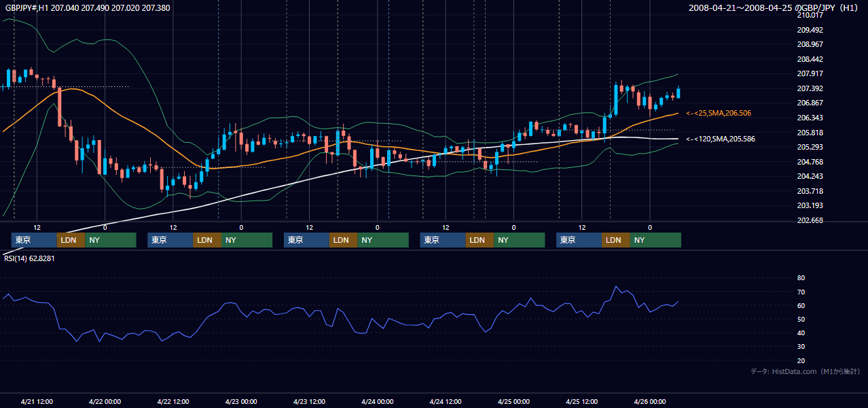Screen dimensions: 868x408
Task: Select price level 203.193 on the axis
Action: coord(810,205)
